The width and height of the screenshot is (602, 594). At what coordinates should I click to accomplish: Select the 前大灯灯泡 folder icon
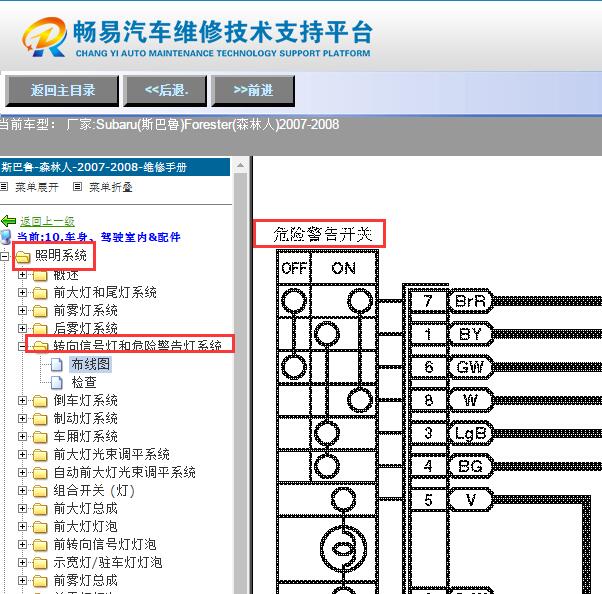pyautogui.click(x=40, y=527)
